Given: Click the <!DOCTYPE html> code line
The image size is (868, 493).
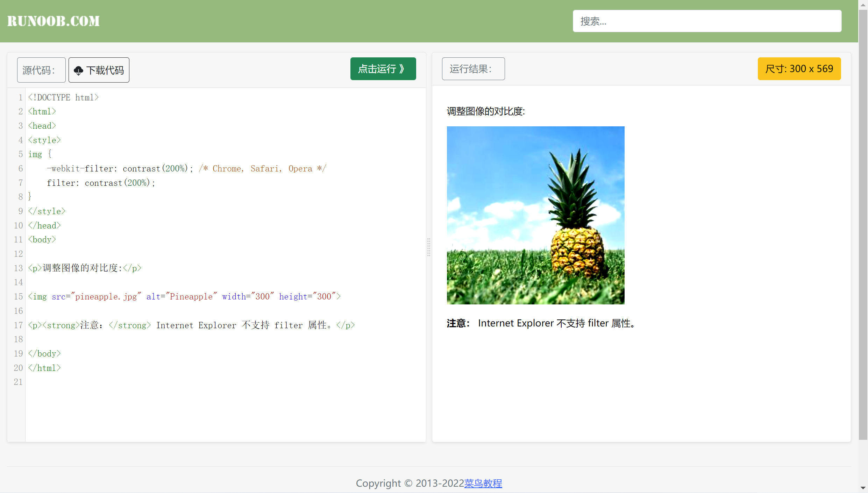Looking at the screenshot, I should [64, 97].
